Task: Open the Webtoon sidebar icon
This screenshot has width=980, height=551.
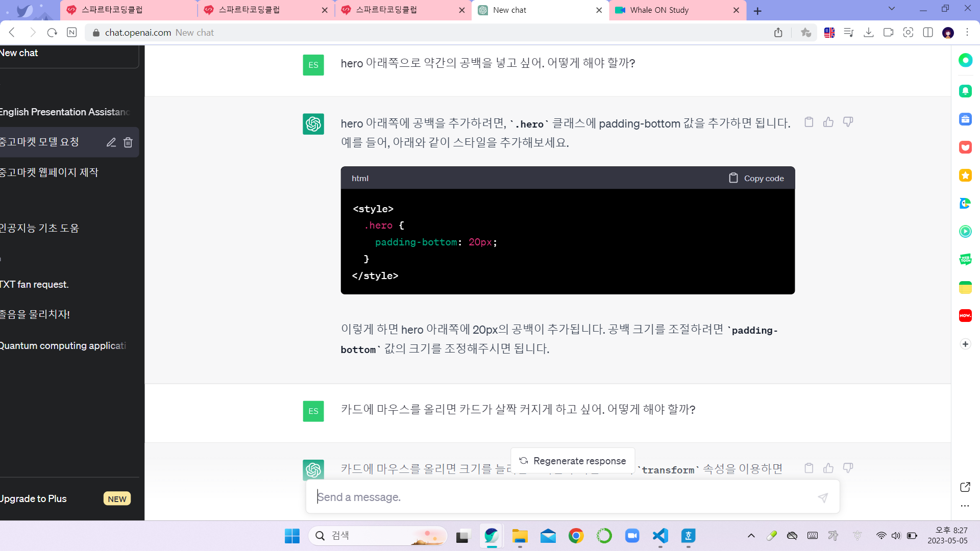Action: [x=965, y=259]
